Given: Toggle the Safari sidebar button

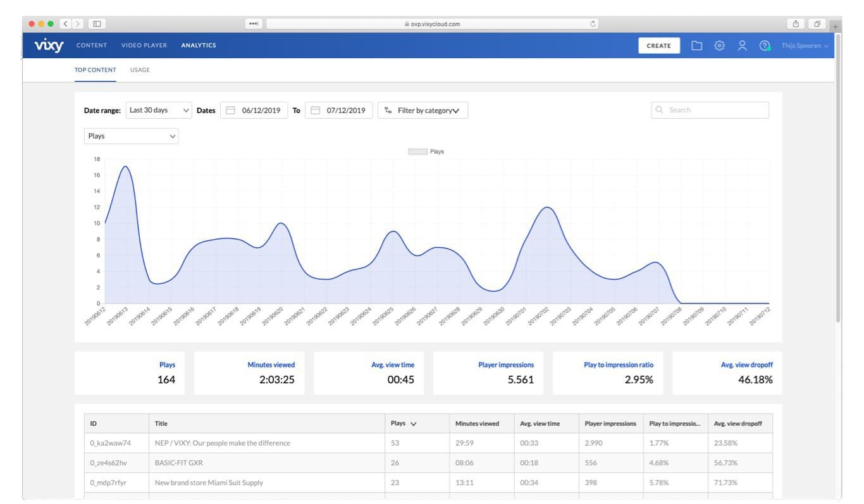Looking at the screenshot, I should click(97, 24).
